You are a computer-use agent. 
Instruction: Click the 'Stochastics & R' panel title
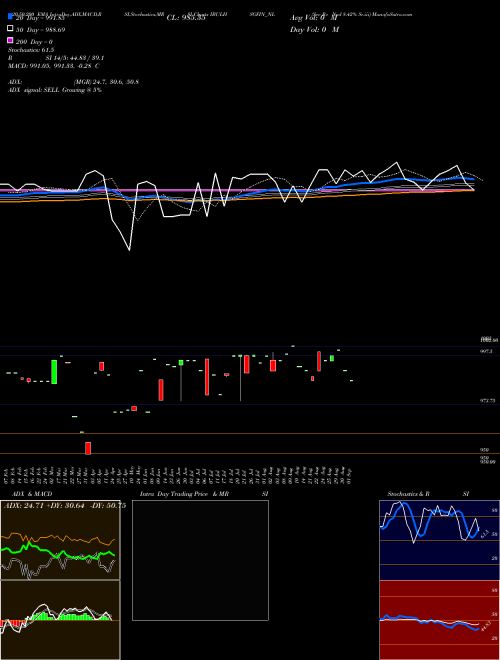click(x=408, y=494)
